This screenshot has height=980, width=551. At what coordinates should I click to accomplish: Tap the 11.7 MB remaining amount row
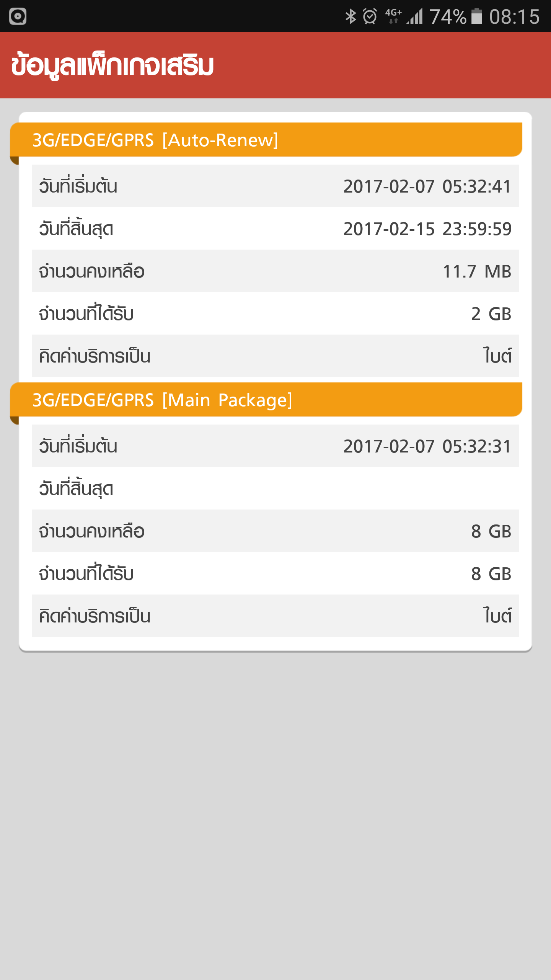[x=275, y=271]
